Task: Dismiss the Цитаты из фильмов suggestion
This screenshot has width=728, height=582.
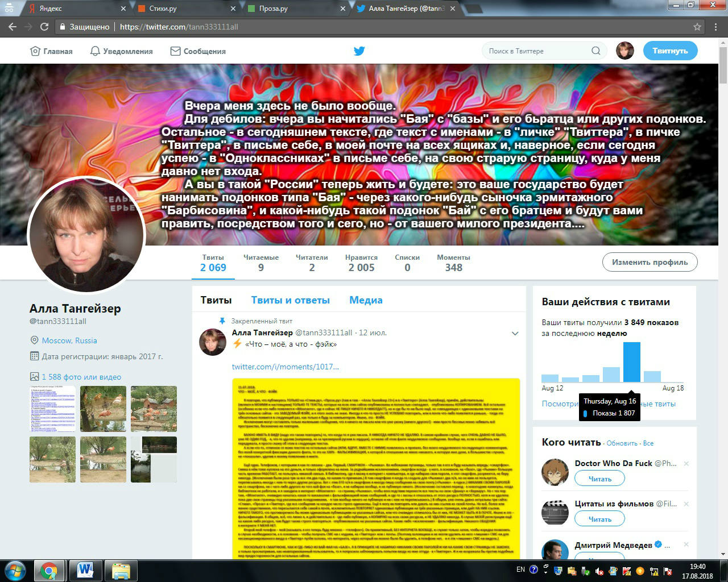Action: click(x=686, y=504)
